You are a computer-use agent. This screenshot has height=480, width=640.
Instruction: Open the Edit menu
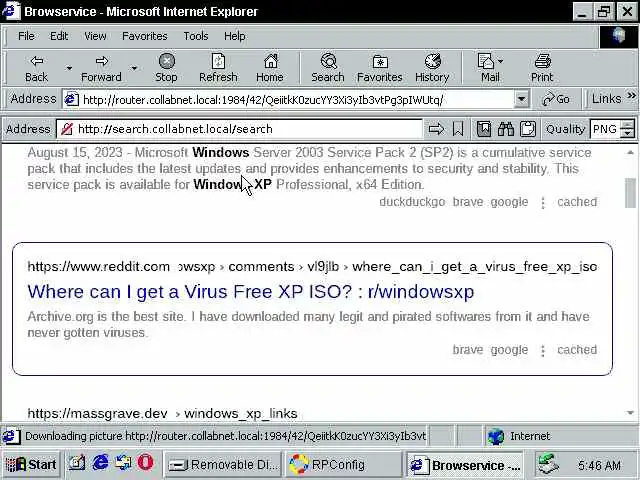59,36
